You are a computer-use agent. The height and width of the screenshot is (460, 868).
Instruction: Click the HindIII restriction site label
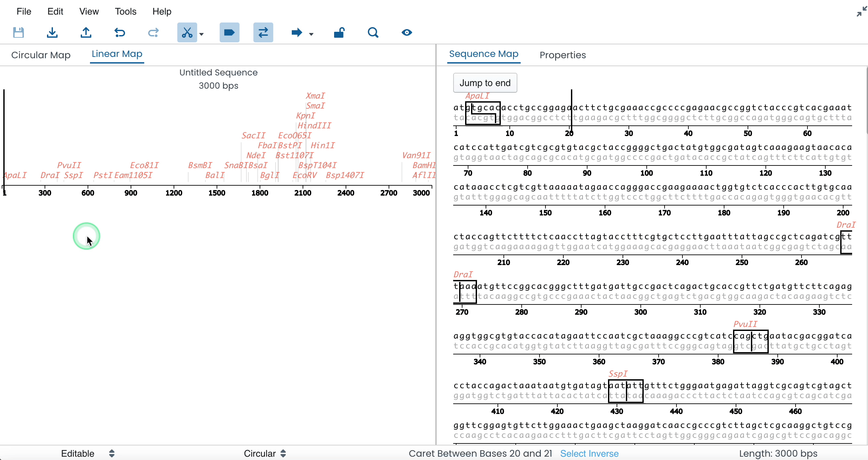314,125
